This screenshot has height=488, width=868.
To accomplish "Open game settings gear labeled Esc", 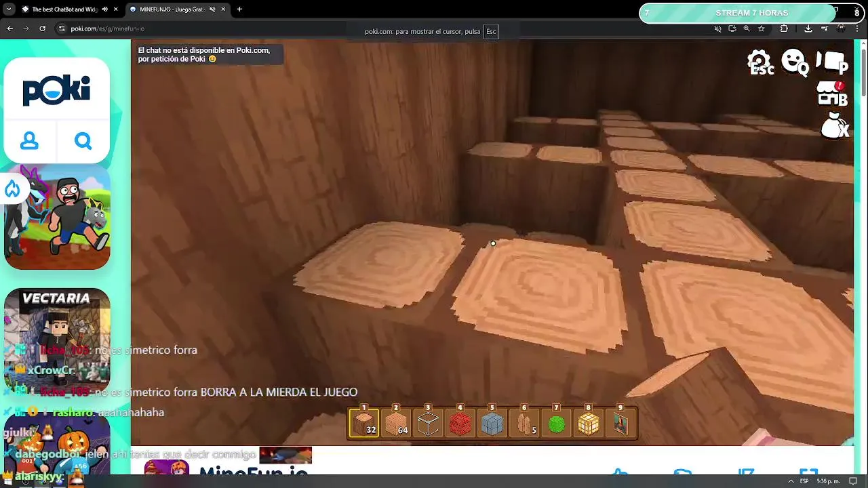I will [760, 63].
